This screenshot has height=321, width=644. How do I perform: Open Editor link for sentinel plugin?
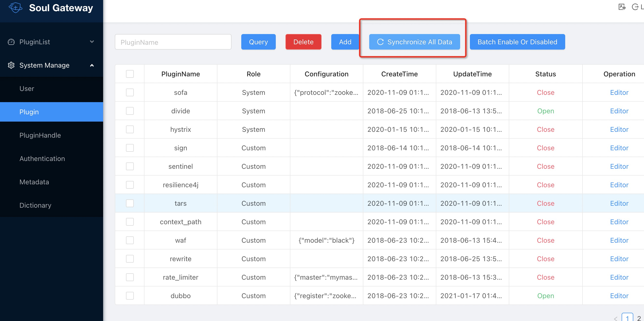click(619, 166)
